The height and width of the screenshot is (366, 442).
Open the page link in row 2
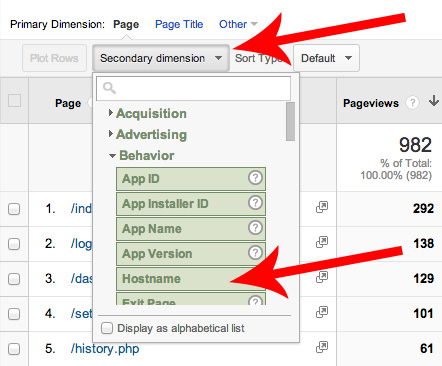pyautogui.click(x=81, y=244)
